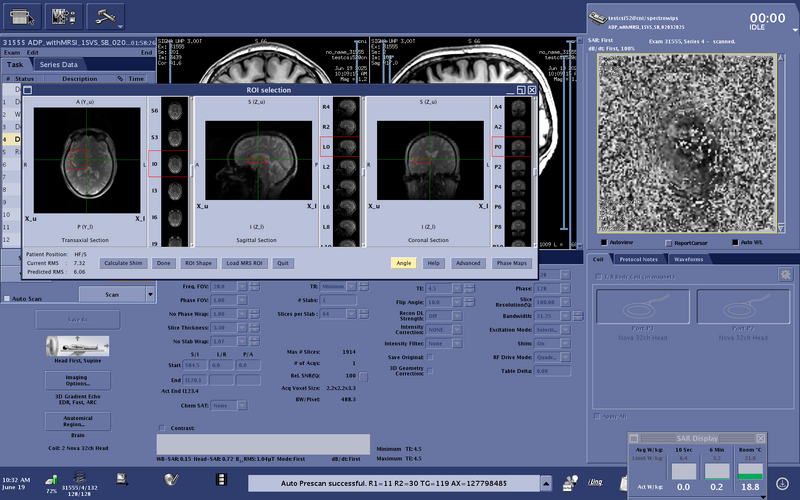This screenshot has height=500, width=800.
Task: Click the gradient coil status icon in bottom bar
Action: (79, 478)
